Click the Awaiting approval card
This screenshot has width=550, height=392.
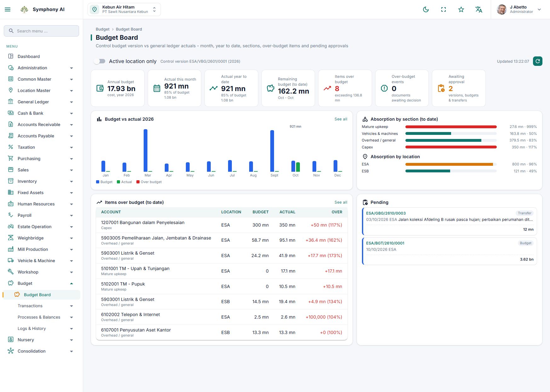click(459, 88)
